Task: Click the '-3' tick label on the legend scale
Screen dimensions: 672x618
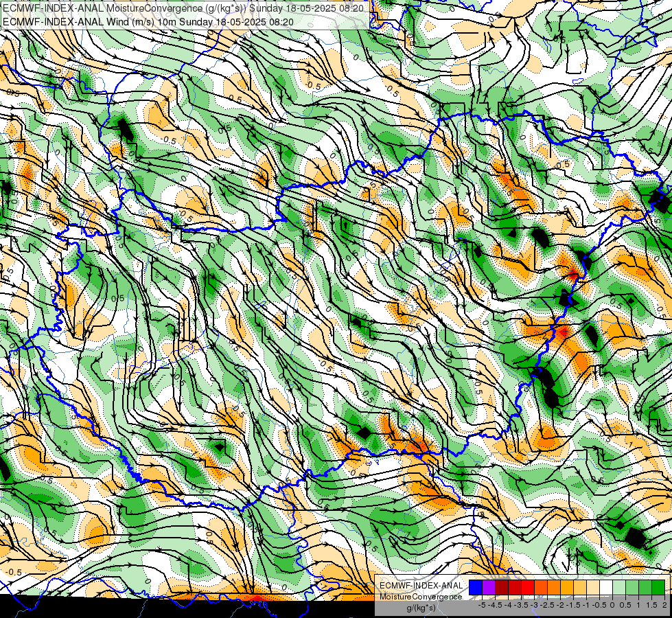Action: click(535, 605)
